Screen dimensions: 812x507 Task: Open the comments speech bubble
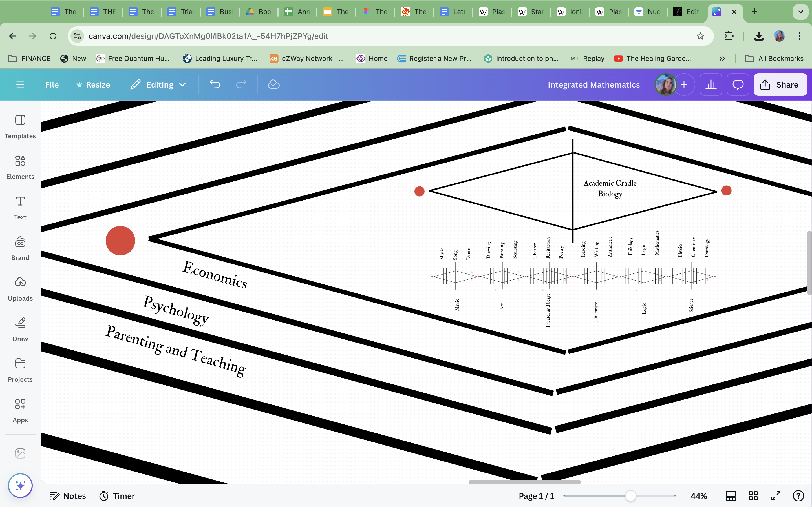click(738, 84)
